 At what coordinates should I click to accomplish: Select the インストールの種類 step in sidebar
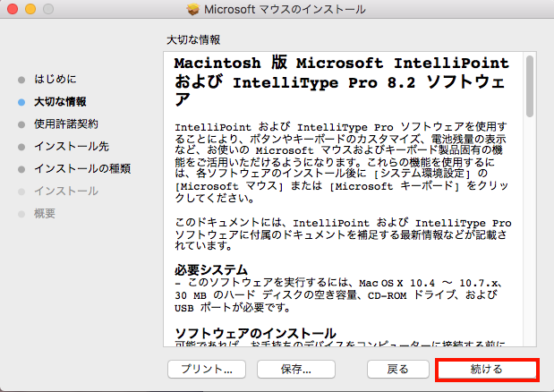coord(82,169)
